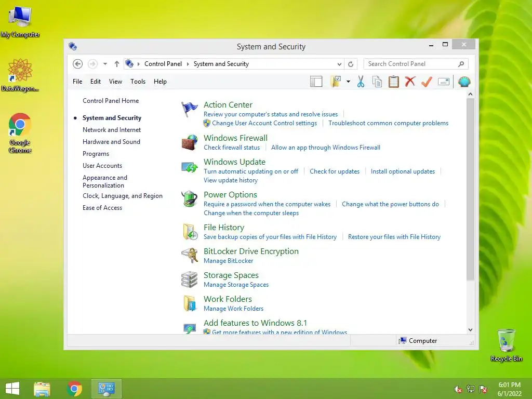Click the Action Center flag tray icon
The height and width of the screenshot is (399, 532).
click(483, 389)
